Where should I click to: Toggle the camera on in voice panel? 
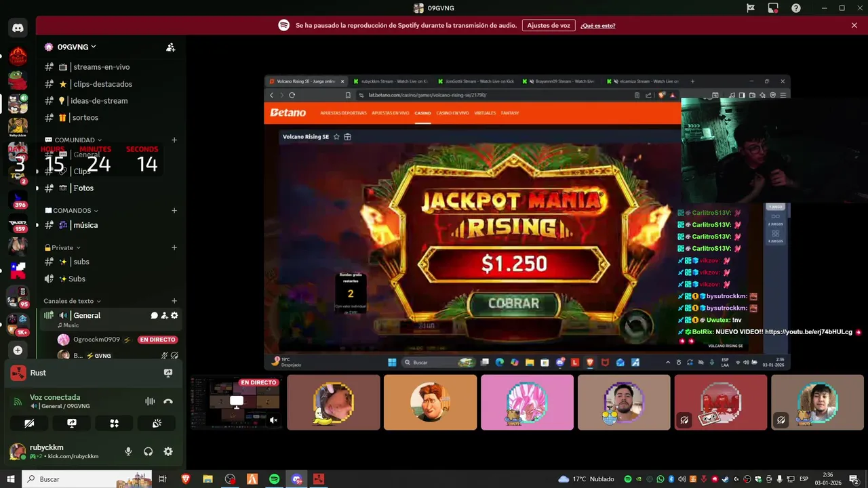29,423
